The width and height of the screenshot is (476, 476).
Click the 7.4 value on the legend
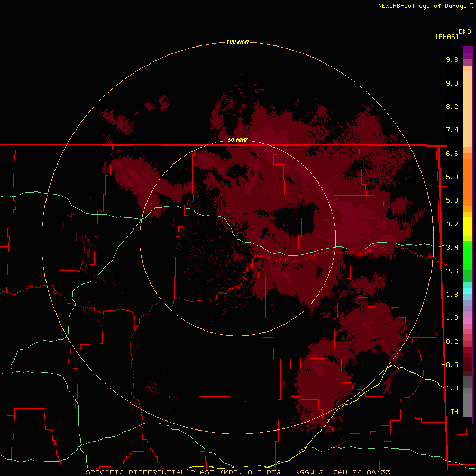tap(452, 130)
